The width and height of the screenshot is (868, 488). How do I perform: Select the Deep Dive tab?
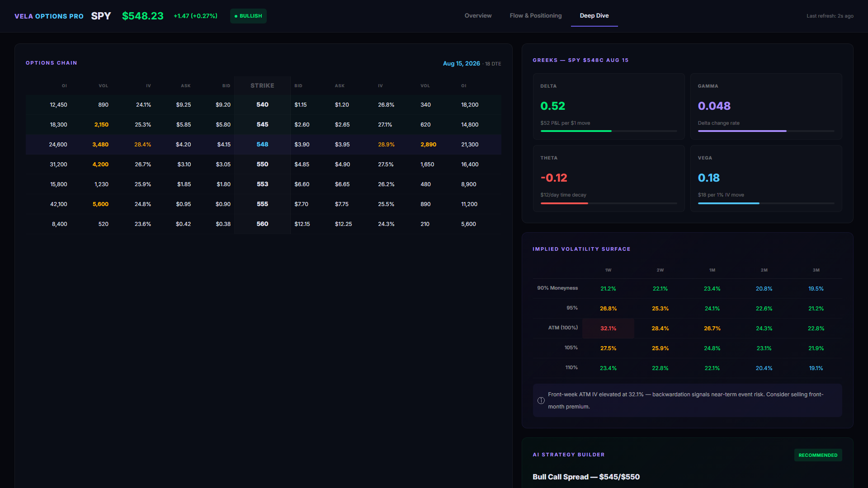594,16
